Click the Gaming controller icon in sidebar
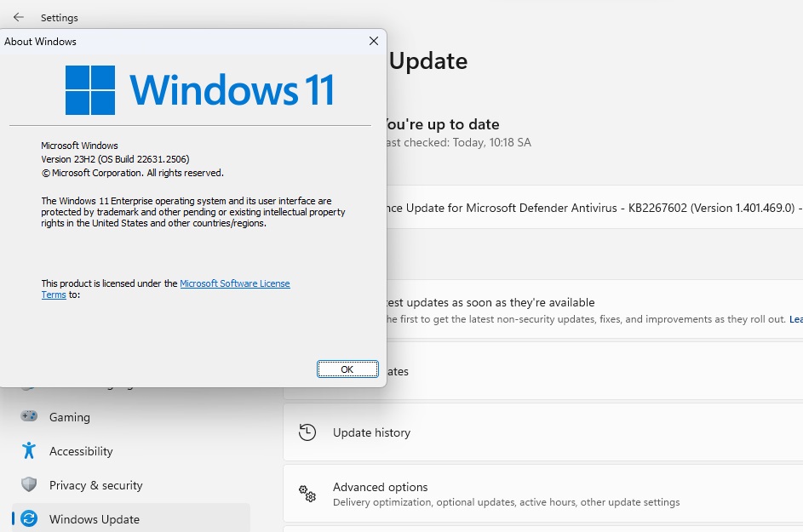The image size is (803, 532). click(29, 416)
